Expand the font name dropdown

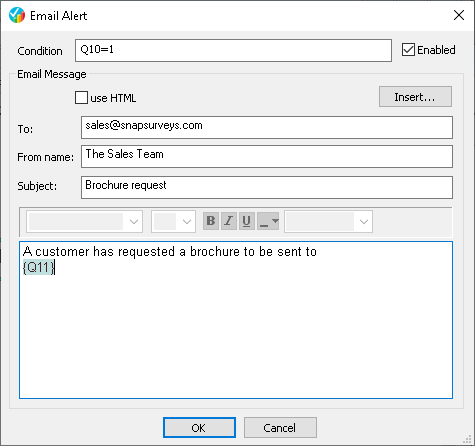pyautogui.click(x=85, y=221)
